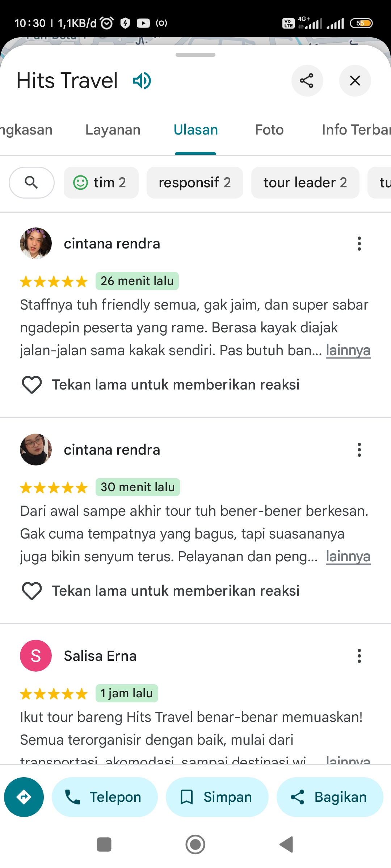Switch to the Layanan tab
Screen dimensions: 391x868
pyautogui.click(x=113, y=130)
